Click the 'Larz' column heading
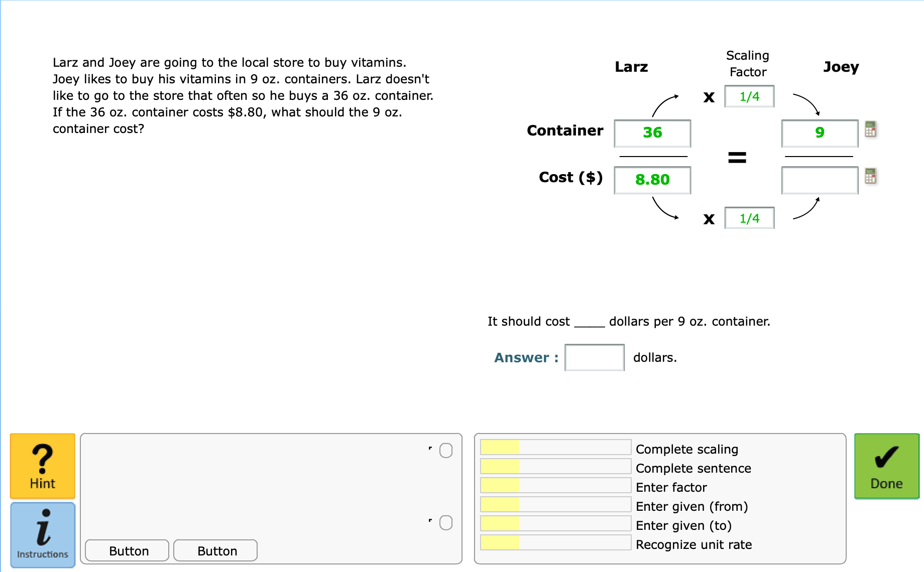The image size is (924, 572). (x=632, y=67)
